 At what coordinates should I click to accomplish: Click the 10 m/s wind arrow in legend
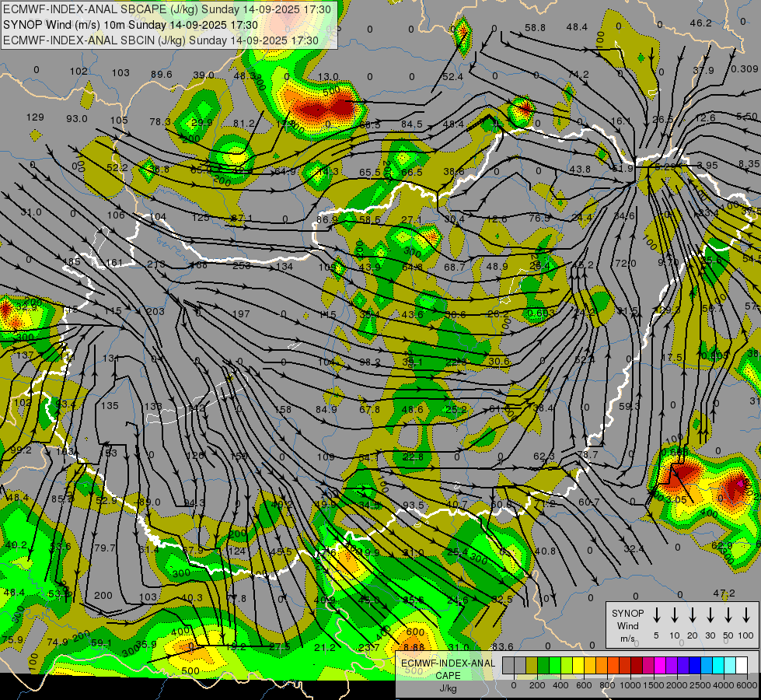[675, 615]
